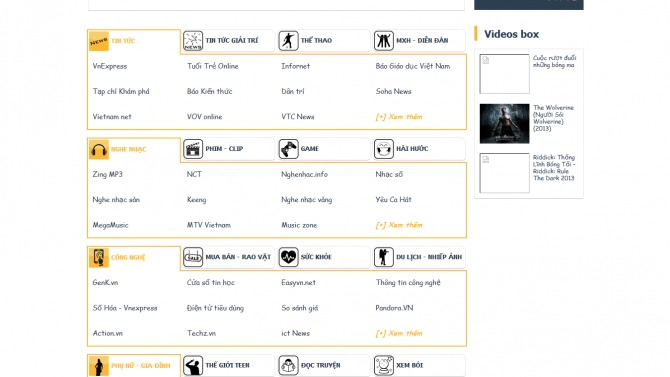This screenshot has width=670, height=377.
Task: Open the Hài hước tab
Action: 419,149
